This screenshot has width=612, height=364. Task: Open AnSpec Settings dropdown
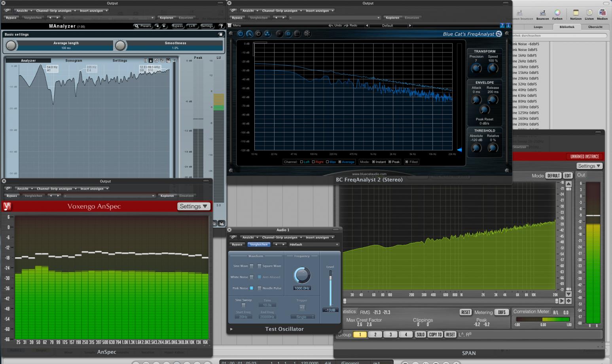coord(193,206)
